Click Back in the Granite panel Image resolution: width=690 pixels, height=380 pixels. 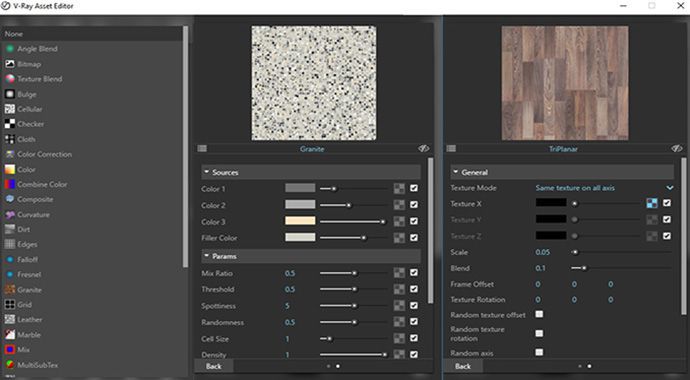point(214,366)
